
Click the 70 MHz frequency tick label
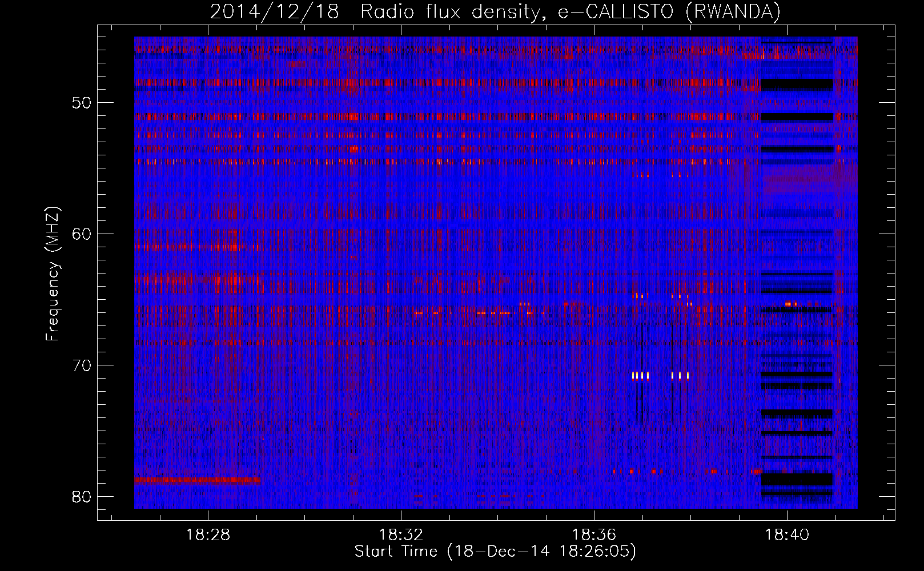point(83,365)
